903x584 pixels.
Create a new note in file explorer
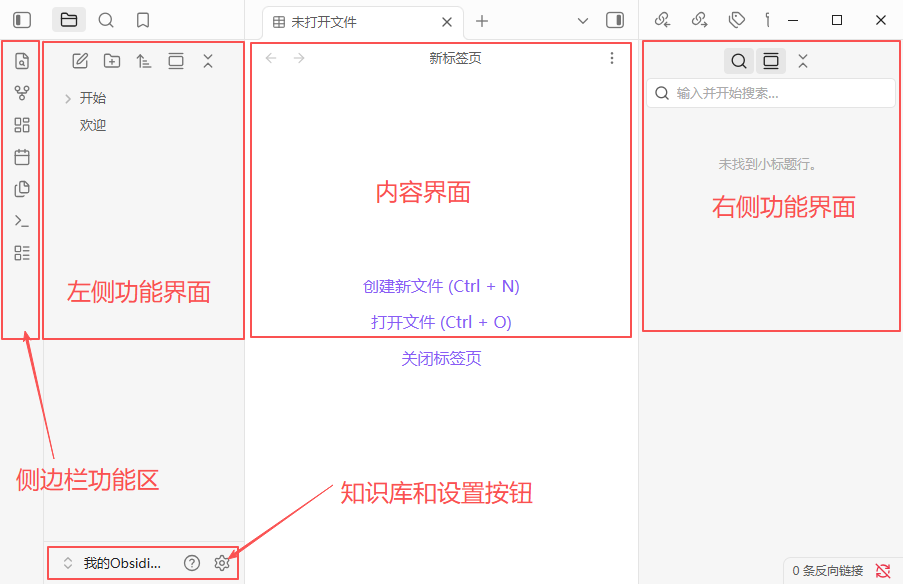80,61
